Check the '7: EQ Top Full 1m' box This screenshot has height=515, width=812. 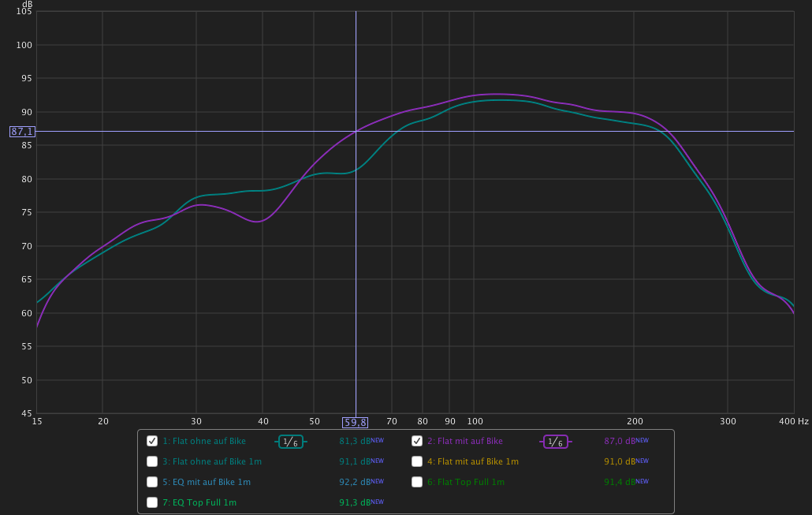point(152,502)
